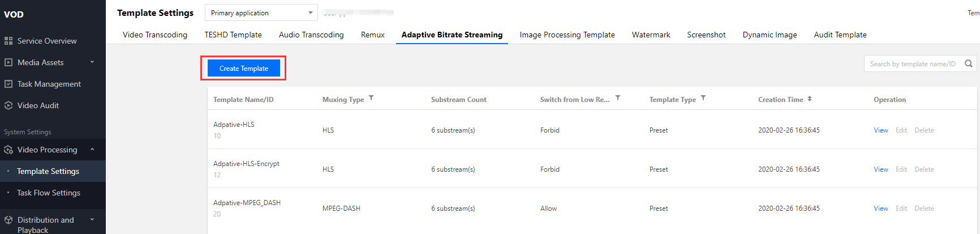This screenshot has width=980, height=234.
Task: View the Adpative-HLS template
Action: [880, 130]
